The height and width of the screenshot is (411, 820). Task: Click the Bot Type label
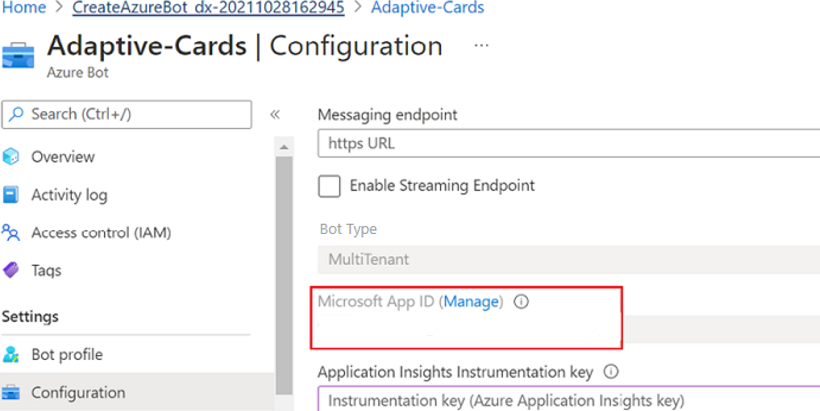pyautogui.click(x=349, y=229)
